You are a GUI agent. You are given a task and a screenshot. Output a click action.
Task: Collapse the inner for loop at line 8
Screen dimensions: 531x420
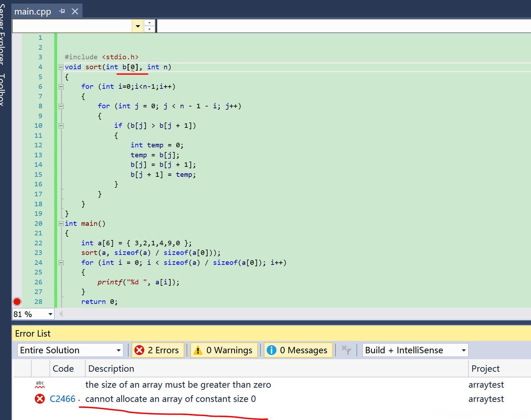pyautogui.click(x=61, y=106)
